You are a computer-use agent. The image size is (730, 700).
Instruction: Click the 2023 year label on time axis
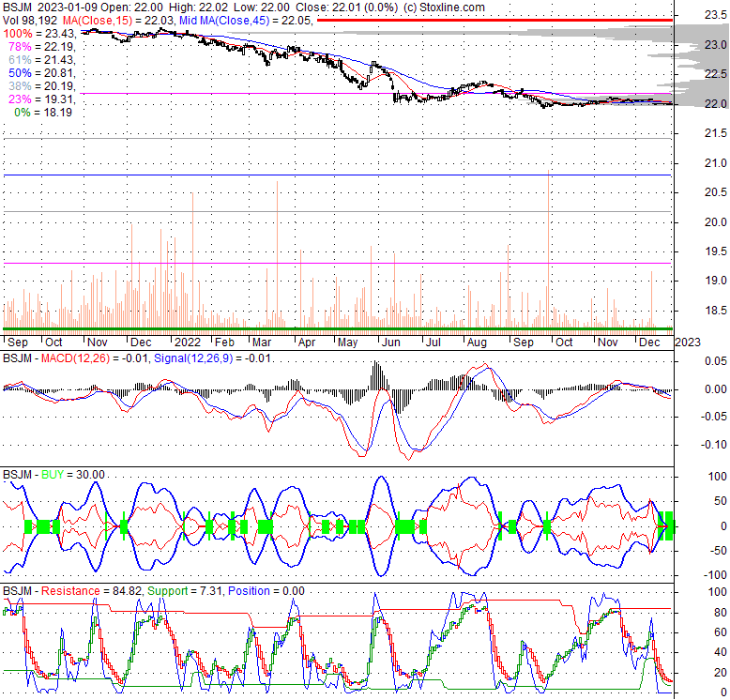tap(688, 342)
